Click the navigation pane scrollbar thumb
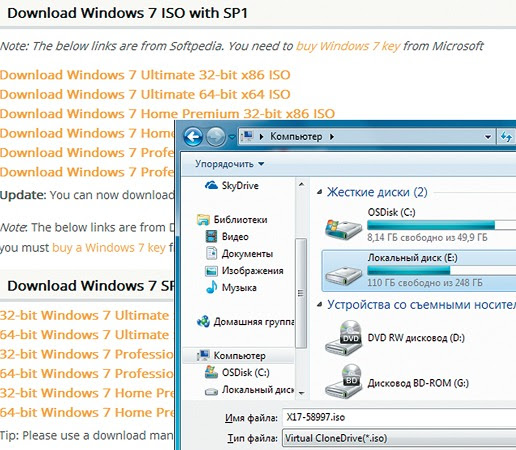This screenshot has height=450, width=516. click(301, 293)
